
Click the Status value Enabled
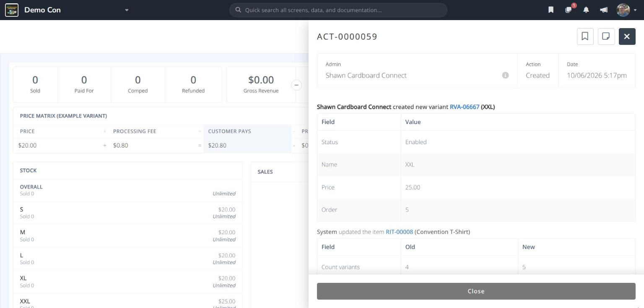point(416,142)
